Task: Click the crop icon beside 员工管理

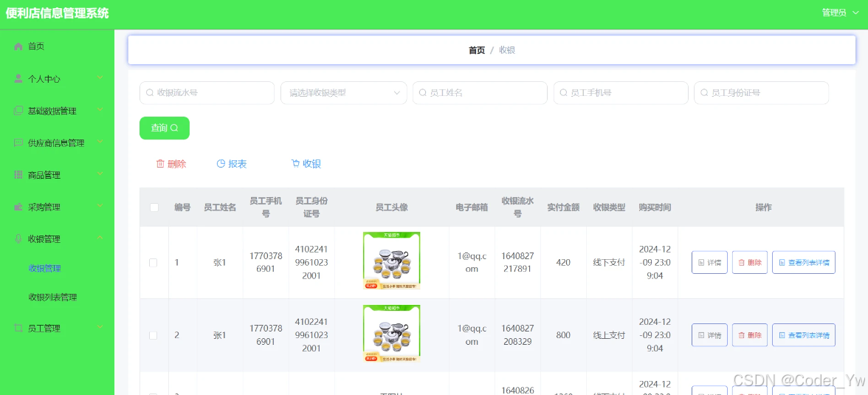Action: click(18, 328)
